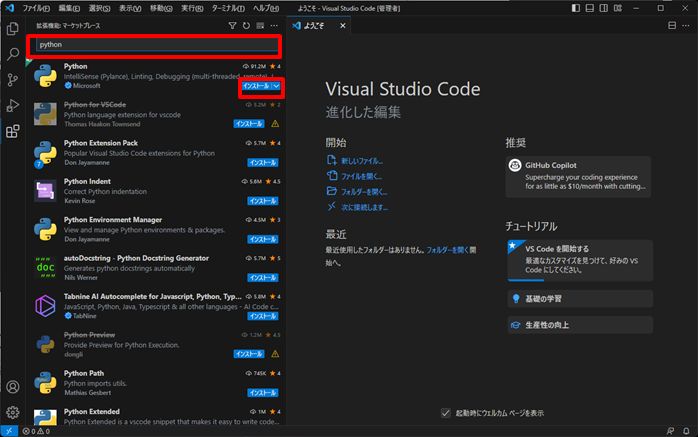This screenshot has height=437, width=698.
Task: Toggle primary side bar layout icon
Action: pos(576,8)
